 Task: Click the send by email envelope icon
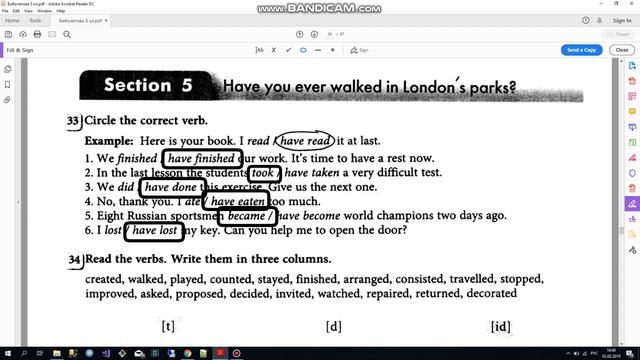[52, 35]
